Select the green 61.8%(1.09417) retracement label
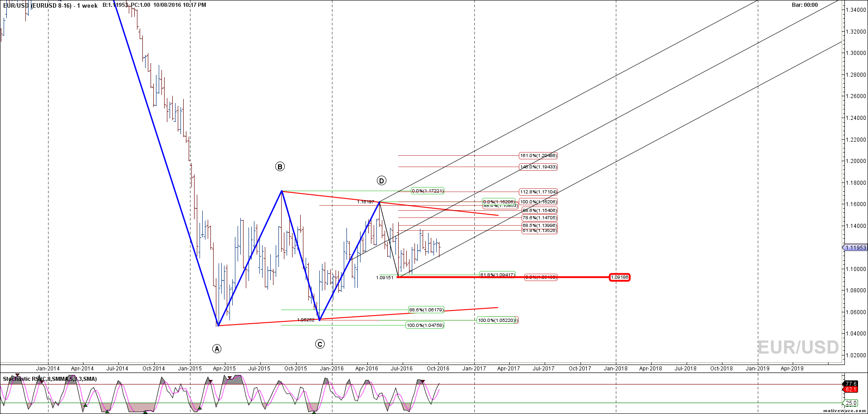This screenshot has width=868, height=414. tap(497, 275)
